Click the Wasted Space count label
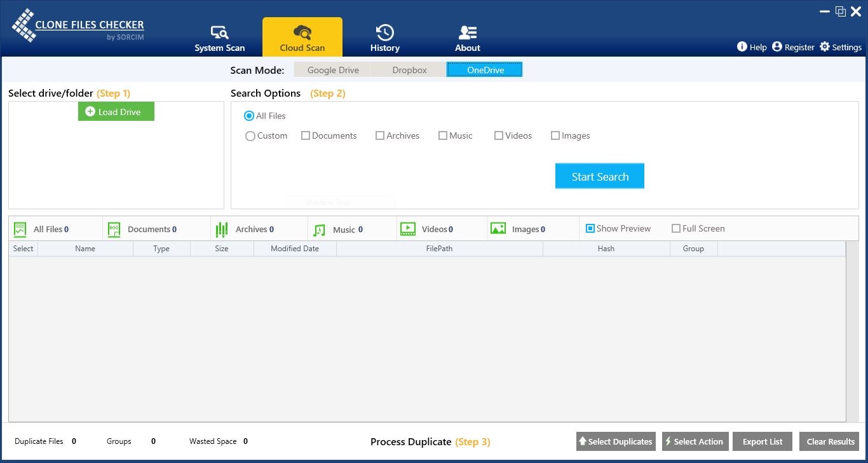The height and width of the screenshot is (463, 868). [x=213, y=441]
